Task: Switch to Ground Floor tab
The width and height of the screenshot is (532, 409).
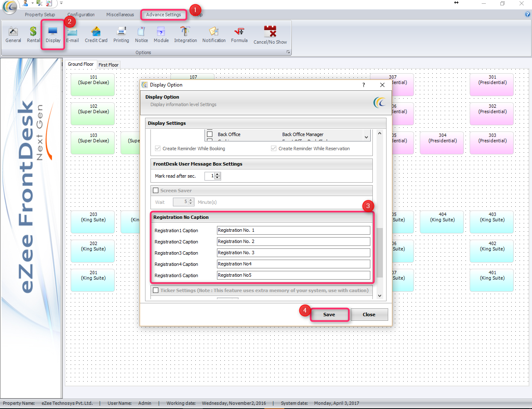Action: pos(81,64)
